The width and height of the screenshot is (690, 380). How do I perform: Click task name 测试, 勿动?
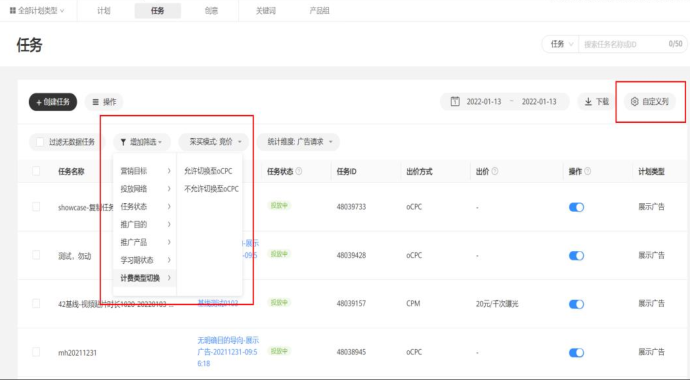[x=74, y=256]
